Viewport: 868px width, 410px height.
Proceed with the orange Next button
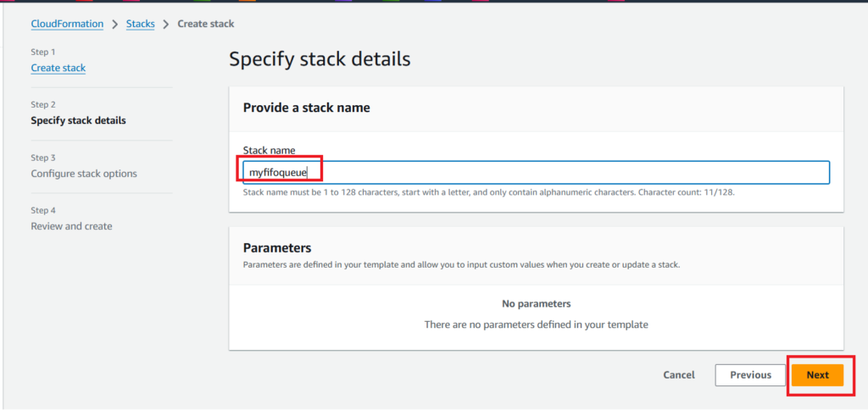(x=817, y=374)
